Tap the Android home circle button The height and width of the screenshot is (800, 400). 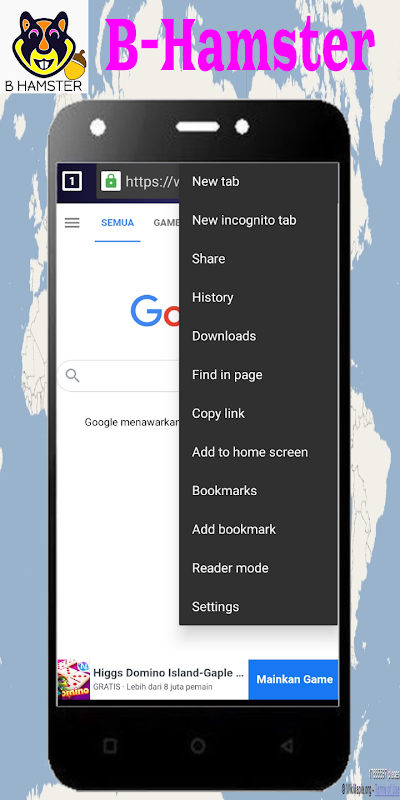(x=198, y=746)
